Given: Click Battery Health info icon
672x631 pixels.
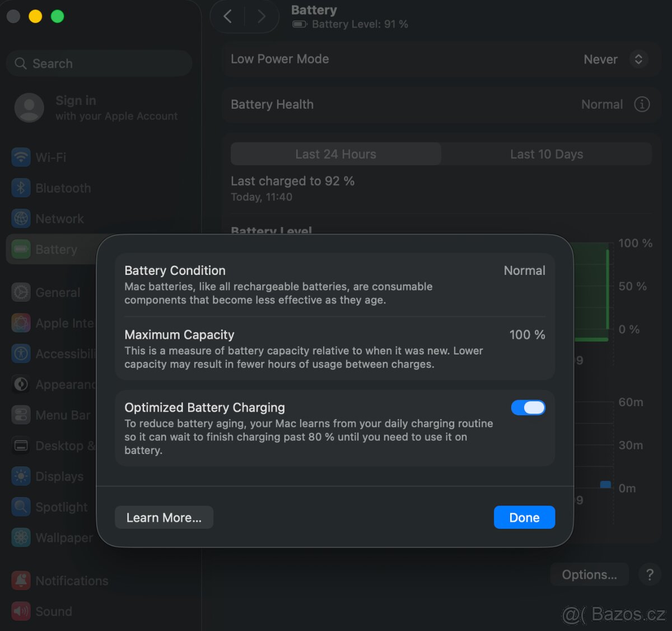Looking at the screenshot, I should [x=642, y=104].
